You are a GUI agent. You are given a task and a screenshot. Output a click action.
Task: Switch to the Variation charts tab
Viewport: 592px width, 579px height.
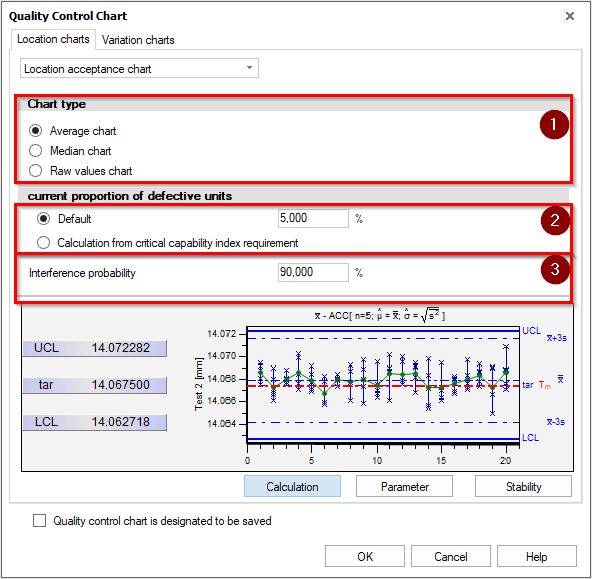[138, 40]
